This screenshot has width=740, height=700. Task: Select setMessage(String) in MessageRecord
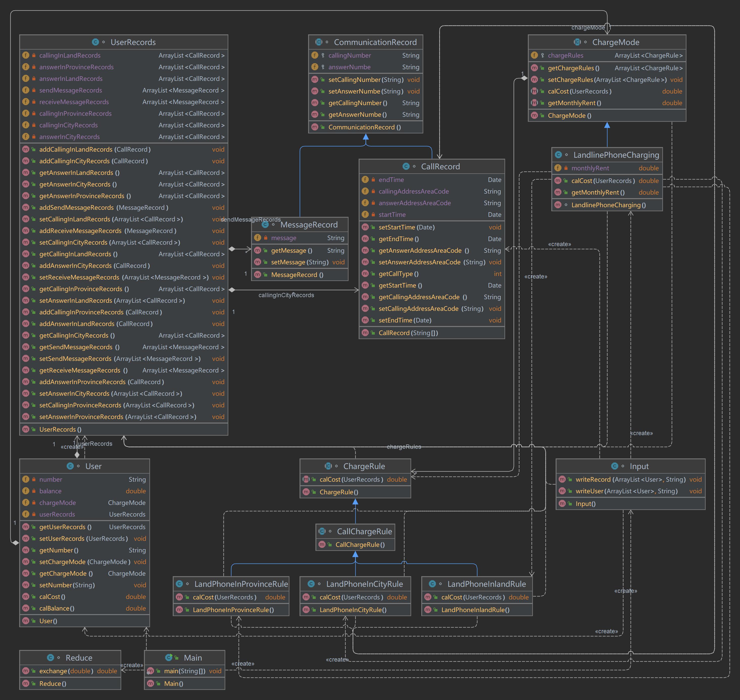[300, 262]
